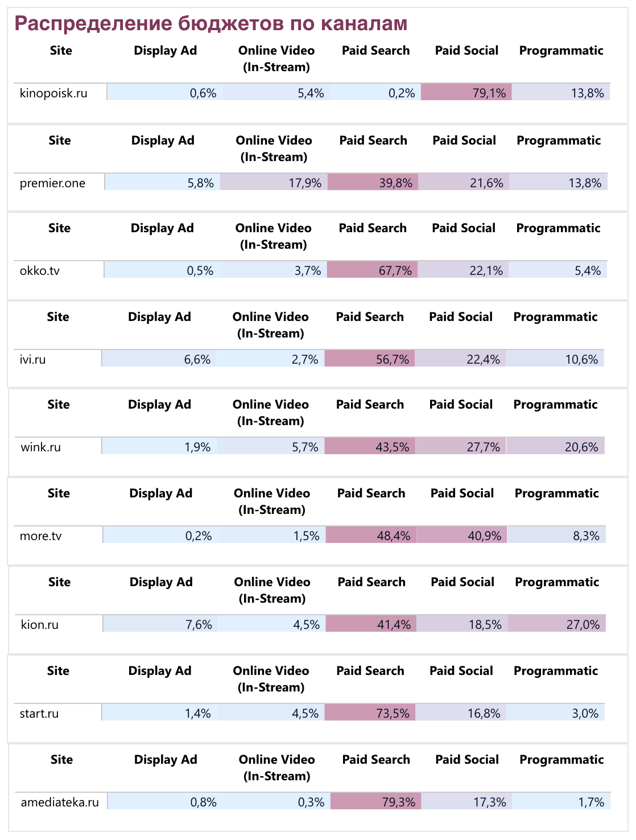Select the 79,1% Paid Social cell
The height and width of the screenshot is (840, 636).
[x=466, y=93]
